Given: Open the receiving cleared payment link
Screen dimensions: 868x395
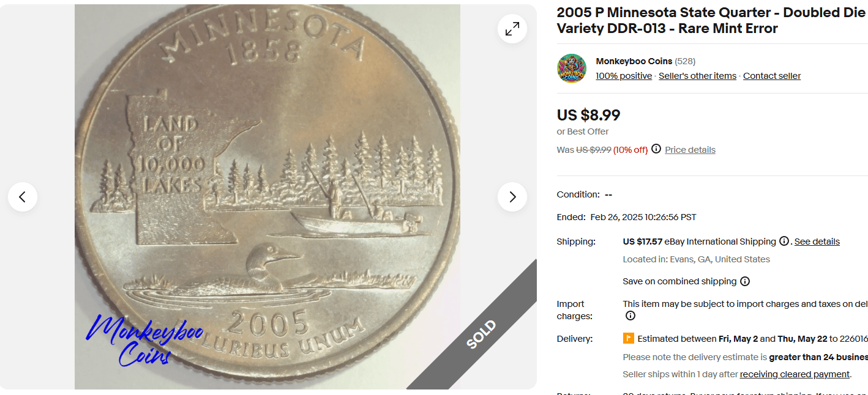Looking at the screenshot, I should pos(794,374).
